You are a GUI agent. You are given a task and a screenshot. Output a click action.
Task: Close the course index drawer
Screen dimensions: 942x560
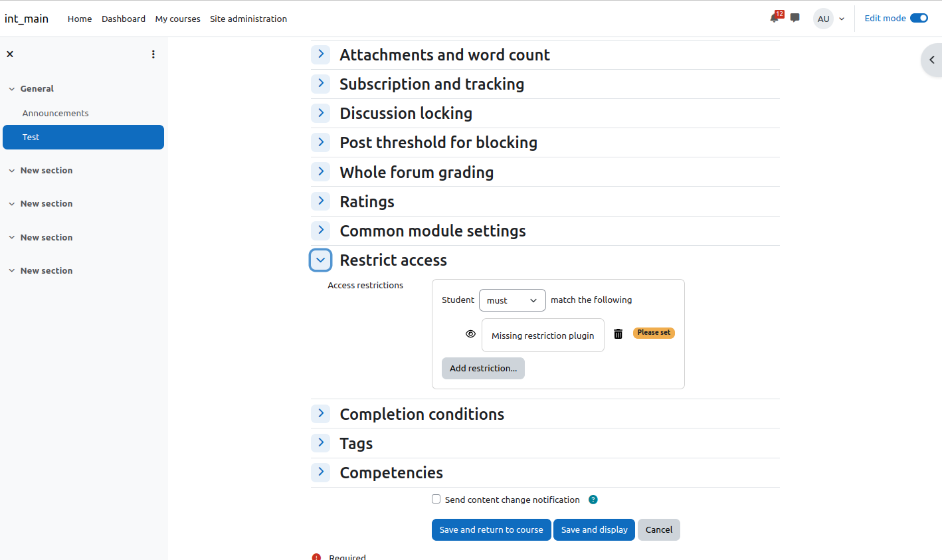pyautogui.click(x=10, y=54)
